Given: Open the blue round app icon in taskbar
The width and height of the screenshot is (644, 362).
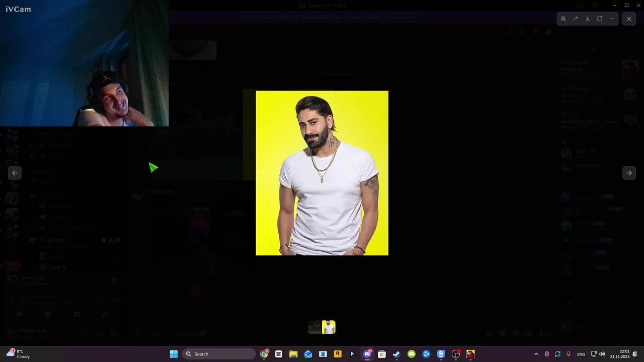Looking at the screenshot, I should (426, 354).
